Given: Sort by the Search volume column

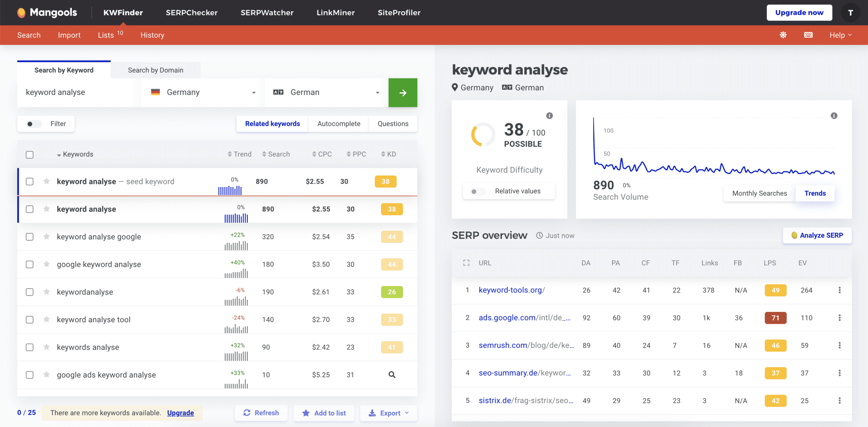Looking at the screenshot, I should pos(276,154).
